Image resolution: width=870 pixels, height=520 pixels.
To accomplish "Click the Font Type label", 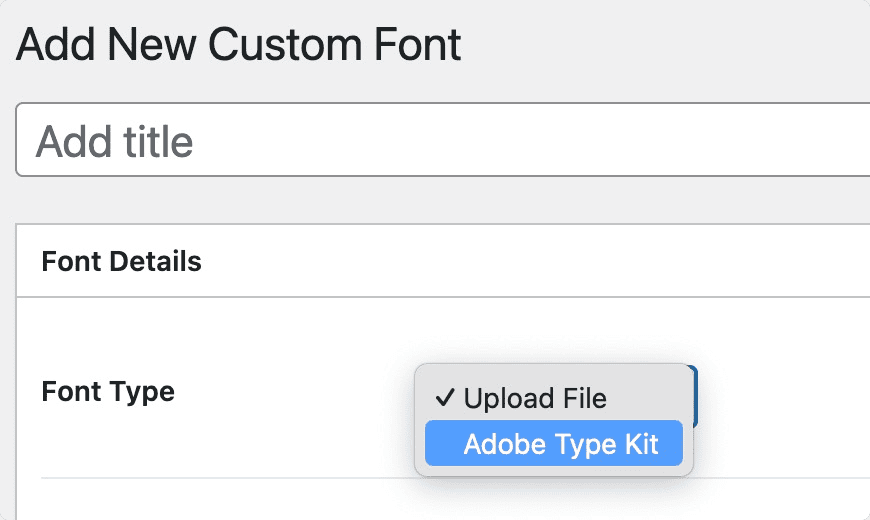I will (108, 391).
